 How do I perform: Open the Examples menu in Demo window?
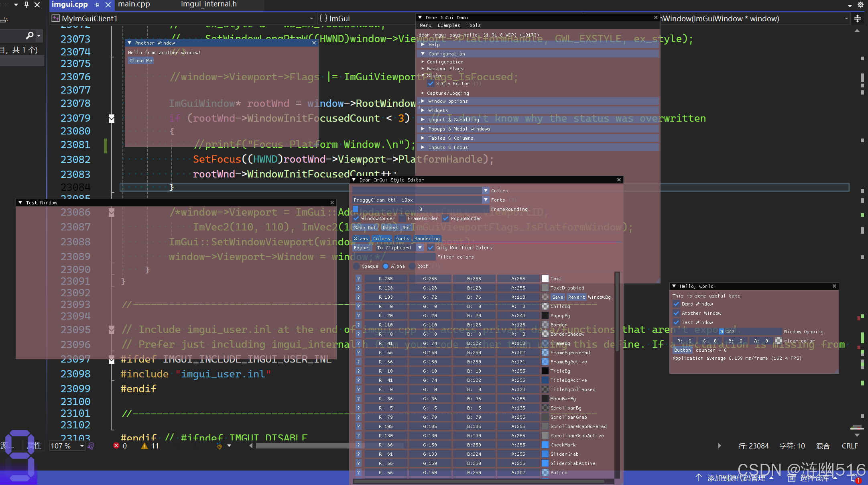click(449, 25)
